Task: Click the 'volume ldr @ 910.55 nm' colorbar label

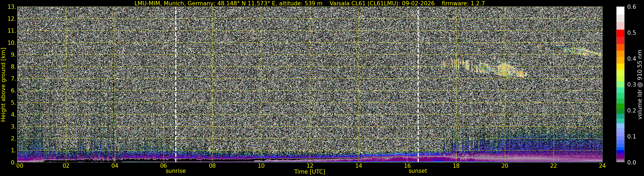Action: (640, 85)
